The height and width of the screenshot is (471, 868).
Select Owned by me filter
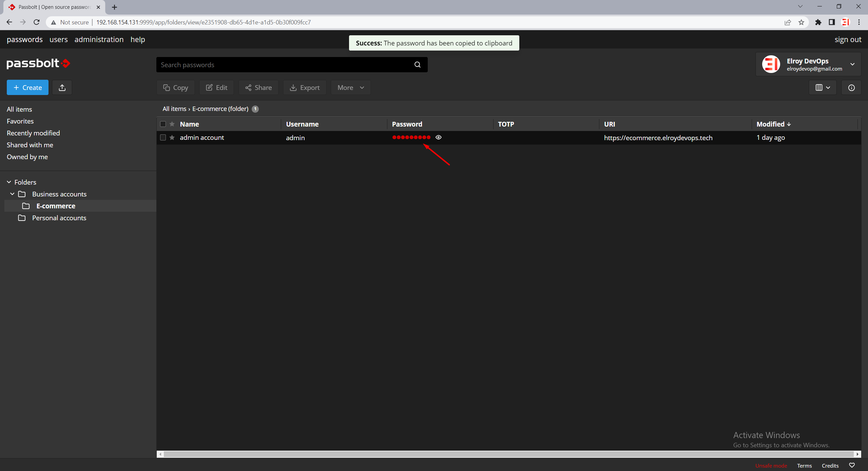[27, 157]
